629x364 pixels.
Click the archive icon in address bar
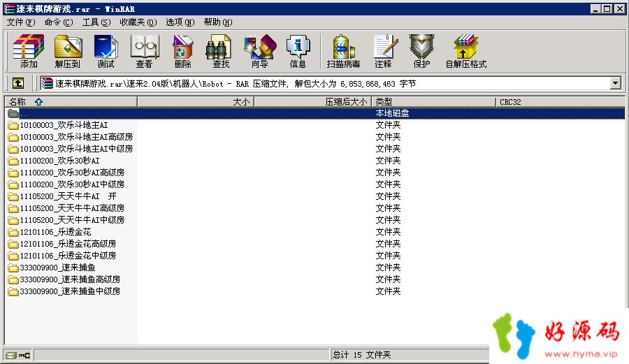tap(47, 83)
